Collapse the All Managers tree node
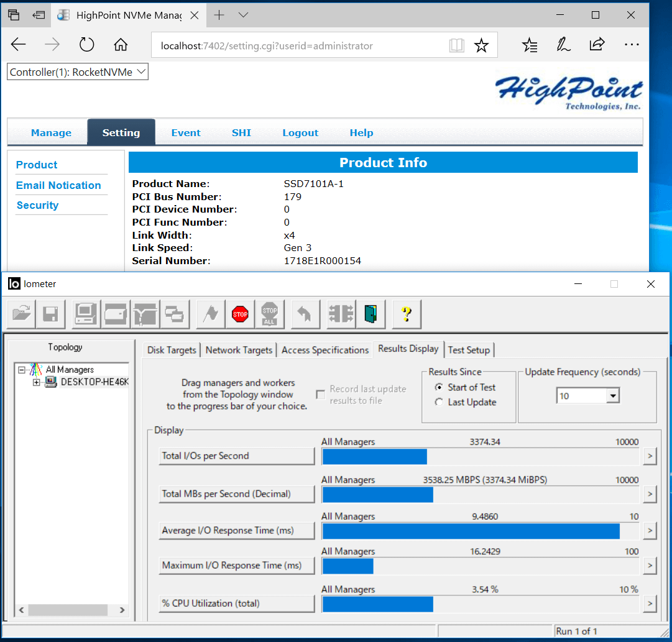 pyautogui.click(x=21, y=369)
